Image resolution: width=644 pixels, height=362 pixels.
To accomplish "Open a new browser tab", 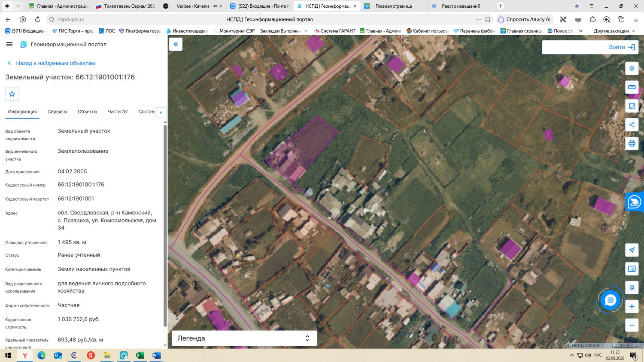I will click(x=501, y=6).
